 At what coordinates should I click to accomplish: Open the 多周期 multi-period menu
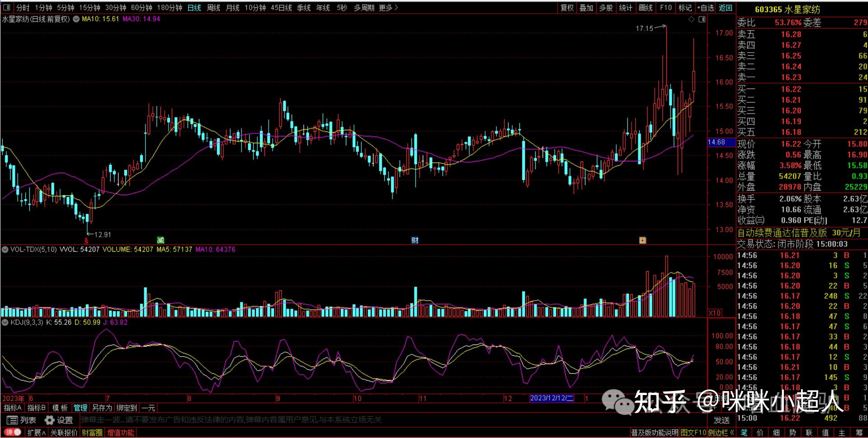pos(364,8)
